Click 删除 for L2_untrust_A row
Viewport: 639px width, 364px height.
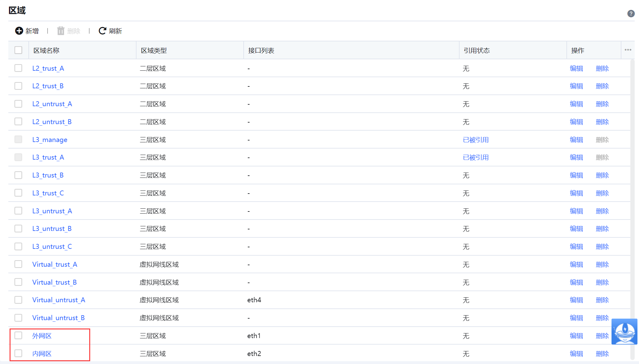602,104
